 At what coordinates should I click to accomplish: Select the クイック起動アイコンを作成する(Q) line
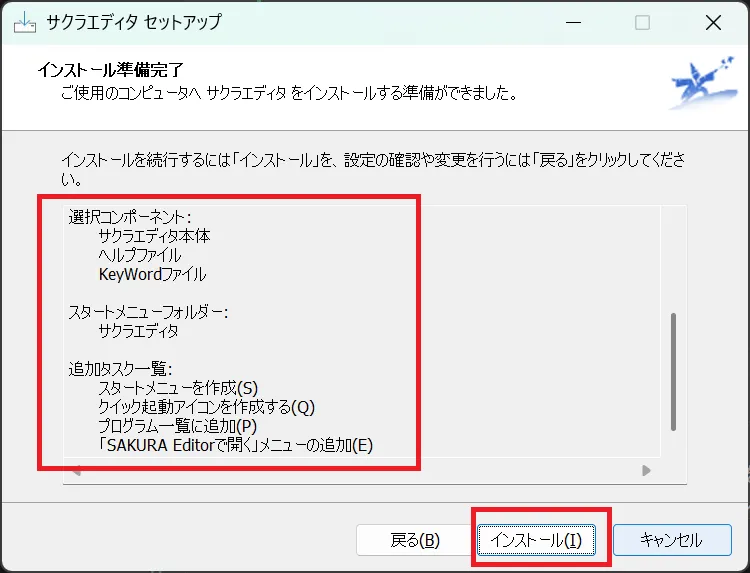[207, 407]
